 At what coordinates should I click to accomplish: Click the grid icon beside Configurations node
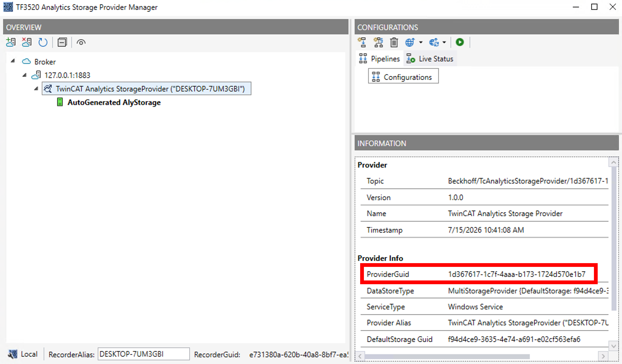point(376,77)
